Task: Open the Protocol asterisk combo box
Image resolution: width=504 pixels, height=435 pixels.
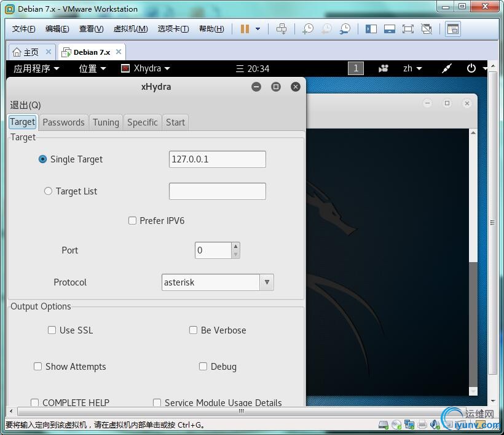Action: pyautogui.click(x=218, y=282)
